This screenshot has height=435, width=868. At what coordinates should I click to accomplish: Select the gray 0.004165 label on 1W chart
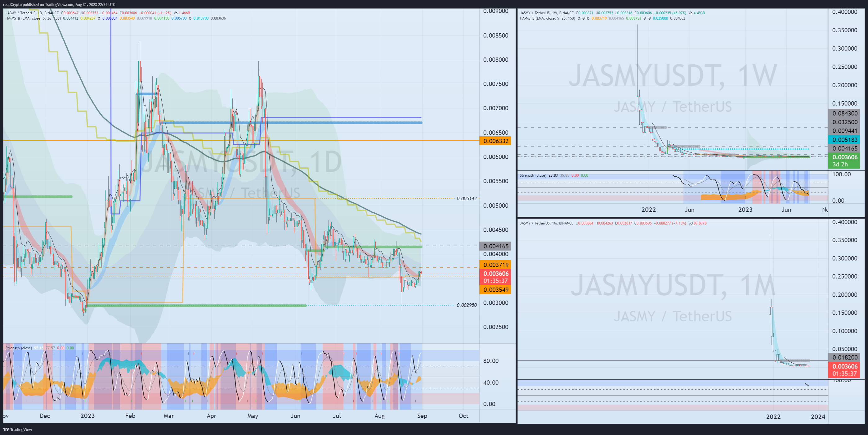tap(845, 148)
